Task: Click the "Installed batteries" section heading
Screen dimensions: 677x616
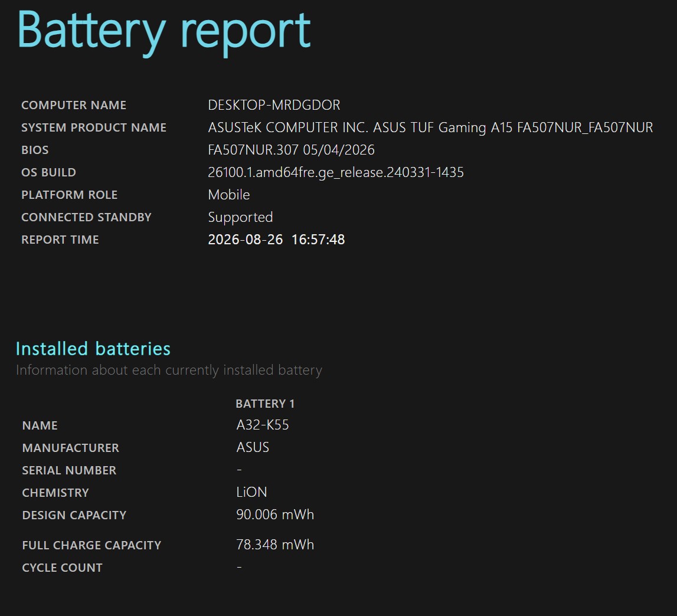Action: 93,348
